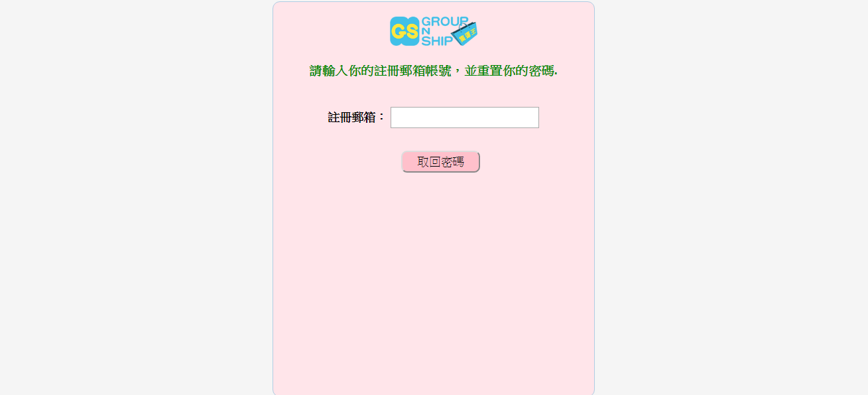Image resolution: width=868 pixels, height=395 pixels.
Task: Click the yellow S letter in the GS badge
Action: (x=411, y=31)
